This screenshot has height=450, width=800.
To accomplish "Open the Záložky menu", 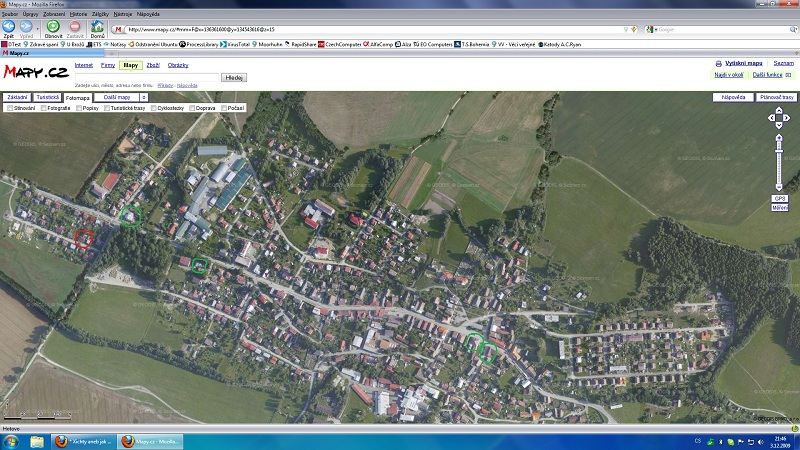I will [100, 14].
